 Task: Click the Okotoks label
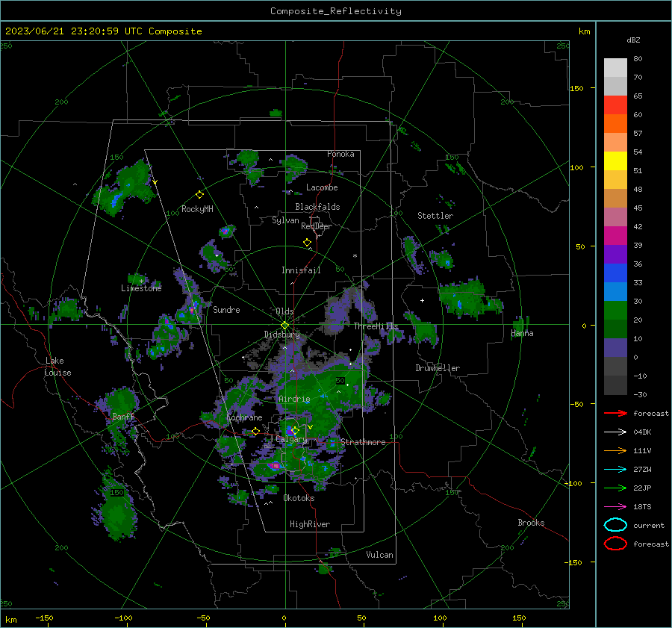pyautogui.click(x=299, y=498)
